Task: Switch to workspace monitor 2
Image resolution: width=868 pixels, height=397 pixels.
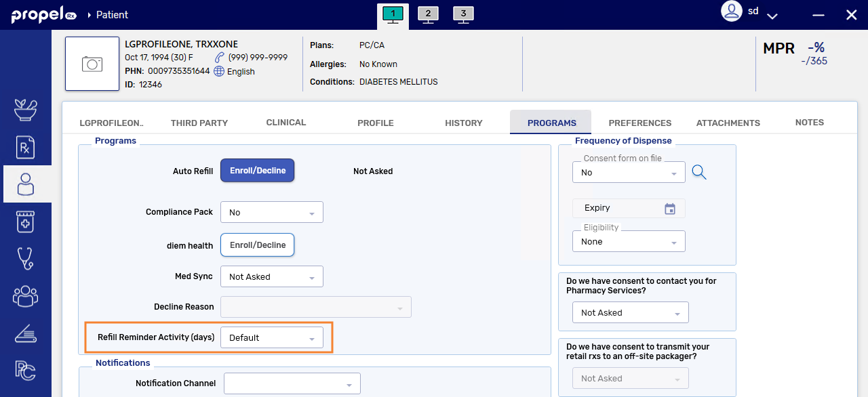Action: coord(428,14)
